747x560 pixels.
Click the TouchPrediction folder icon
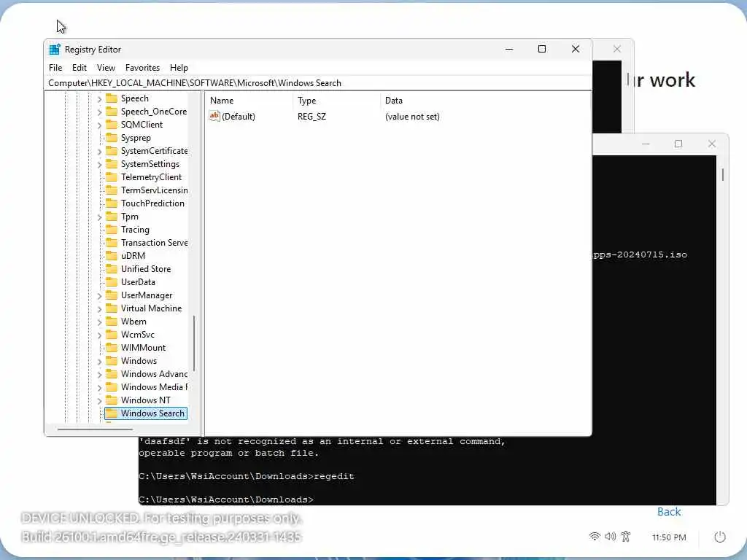[112, 203]
